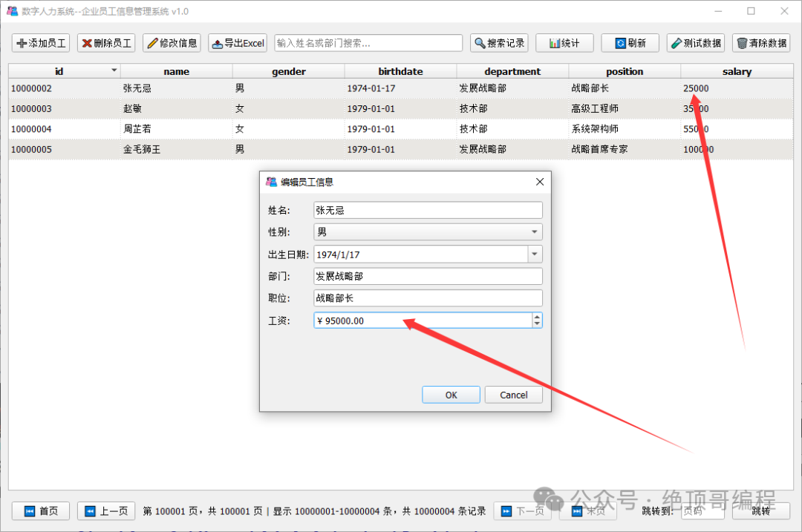Close the 编辑员工信息 dialog
This screenshot has height=532, width=802.
pos(540,182)
